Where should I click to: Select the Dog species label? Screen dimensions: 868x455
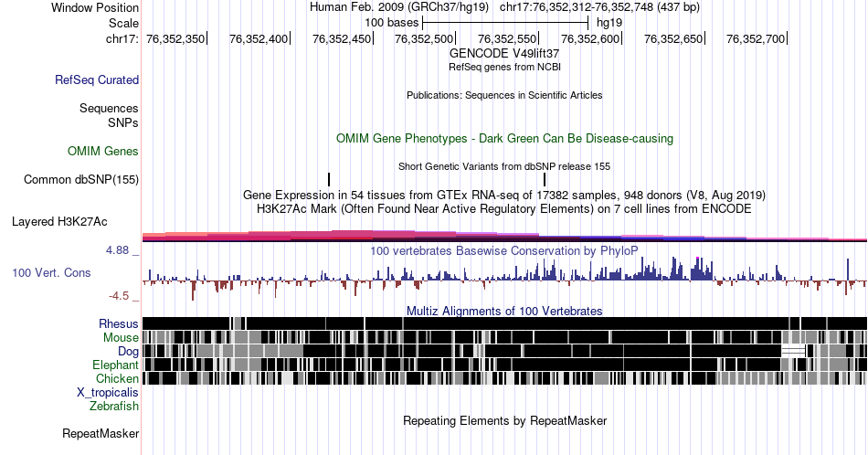click(129, 352)
